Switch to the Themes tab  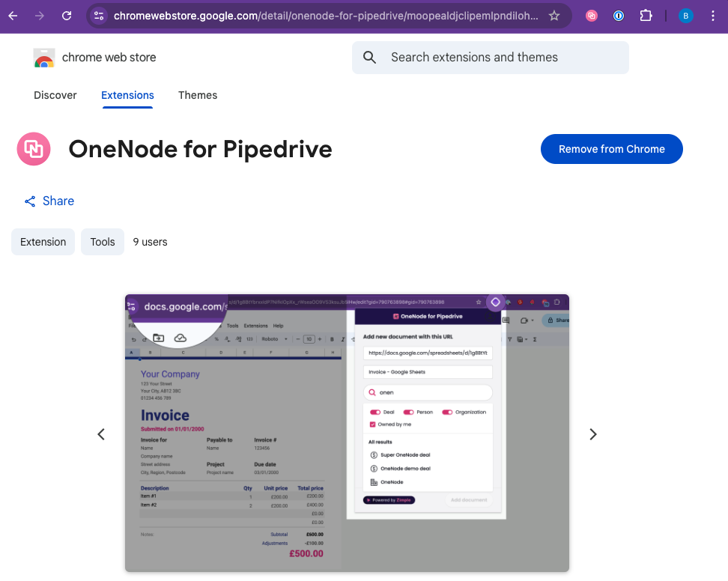pos(198,95)
